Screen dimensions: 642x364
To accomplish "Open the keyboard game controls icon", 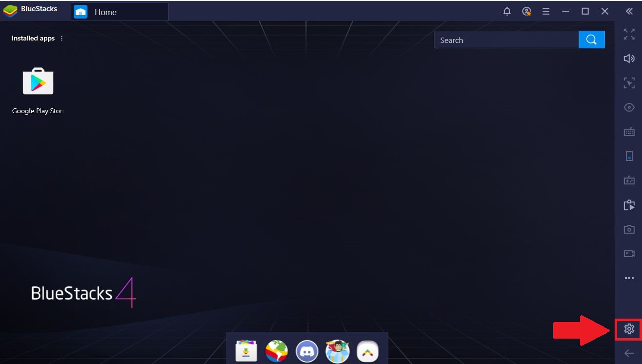I will pyautogui.click(x=629, y=132).
